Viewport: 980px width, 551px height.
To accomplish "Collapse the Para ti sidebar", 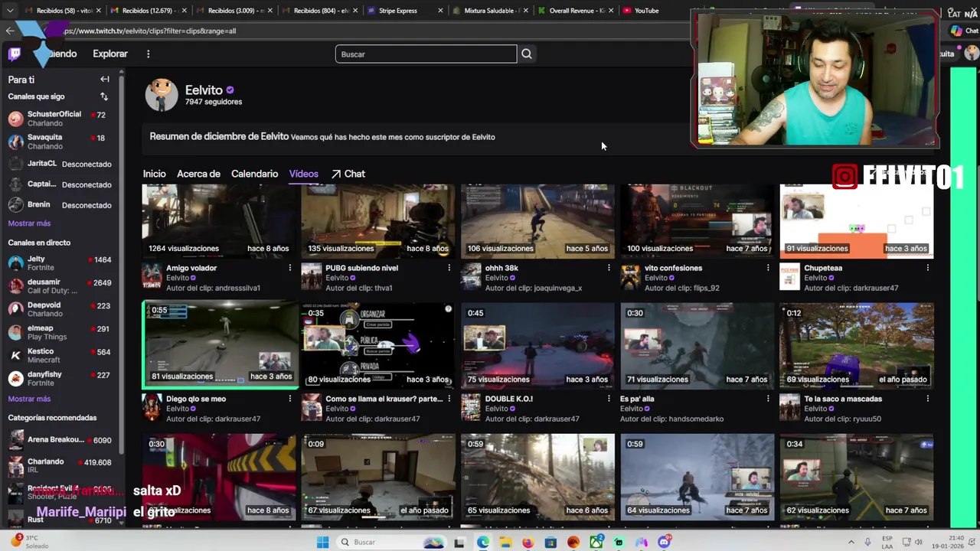I will (x=105, y=79).
